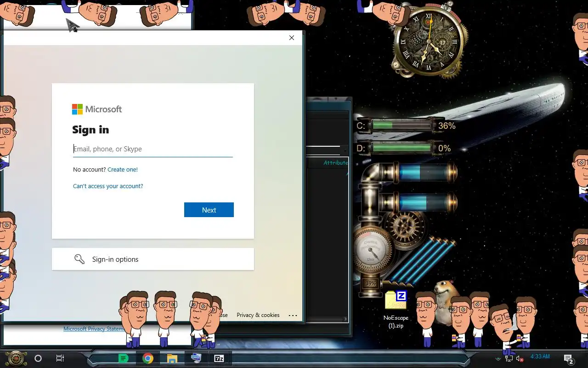Screen dimensions: 588x368
Task: Open Sign-in options
Action: [153, 259]
